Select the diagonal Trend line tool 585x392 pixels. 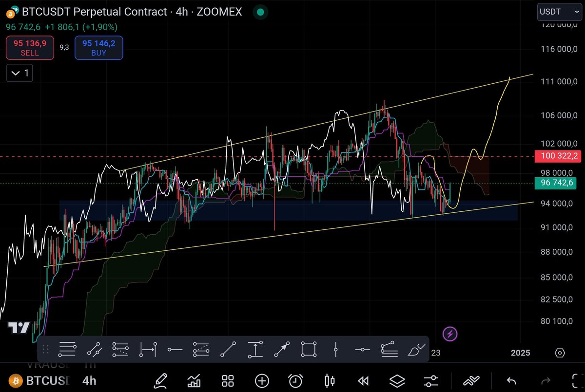[x=228, y=349]
